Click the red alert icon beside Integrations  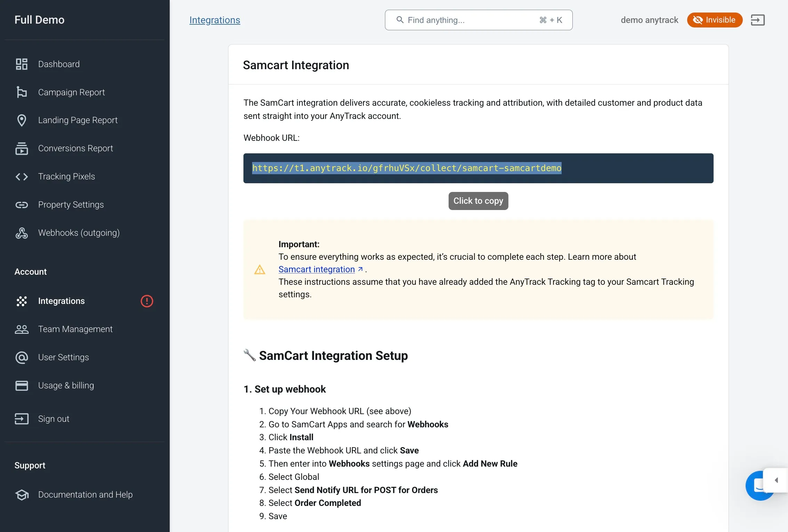click(147, 301)
